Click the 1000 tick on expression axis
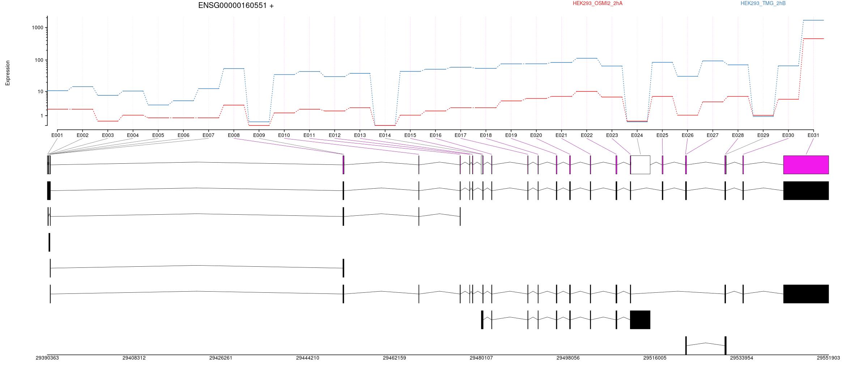This screenshot has height=365, width=868. [38, 28]
